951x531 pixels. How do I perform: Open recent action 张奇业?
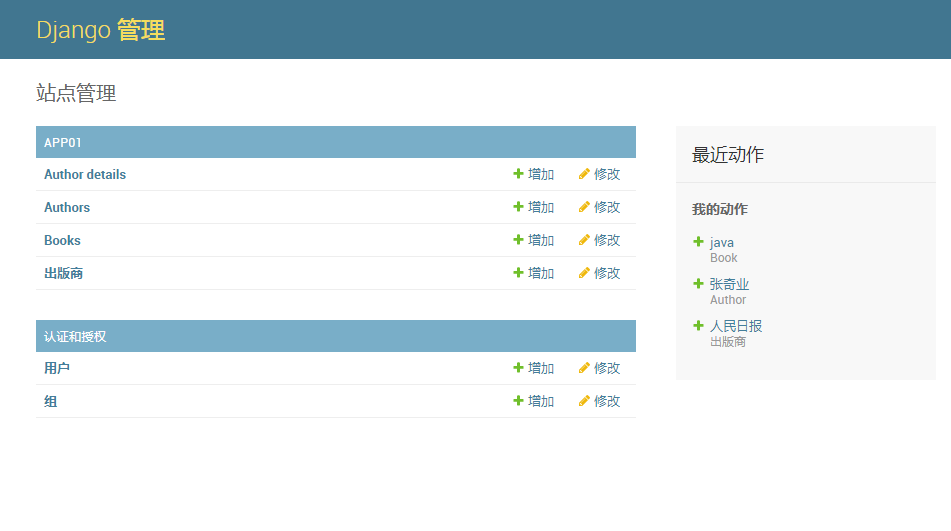(x=730, y=284)
